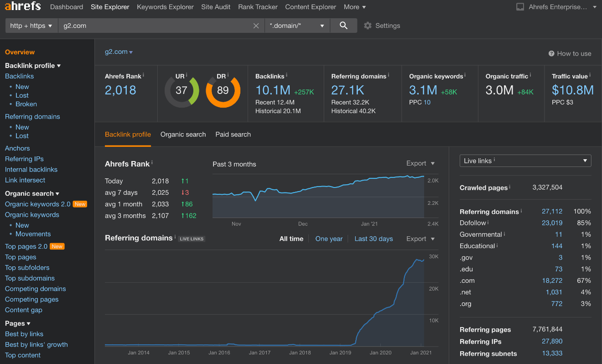The image size is (602, 364).
Task: Switch to the Organic search tab
Action: [183, 135]
